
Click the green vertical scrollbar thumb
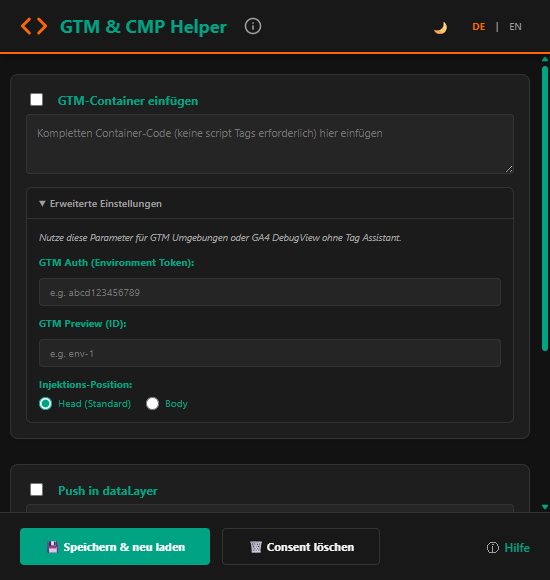point(545,208)
